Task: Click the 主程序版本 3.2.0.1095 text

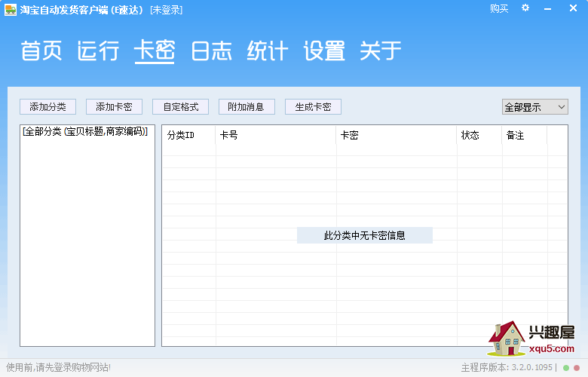Action: 507,368
